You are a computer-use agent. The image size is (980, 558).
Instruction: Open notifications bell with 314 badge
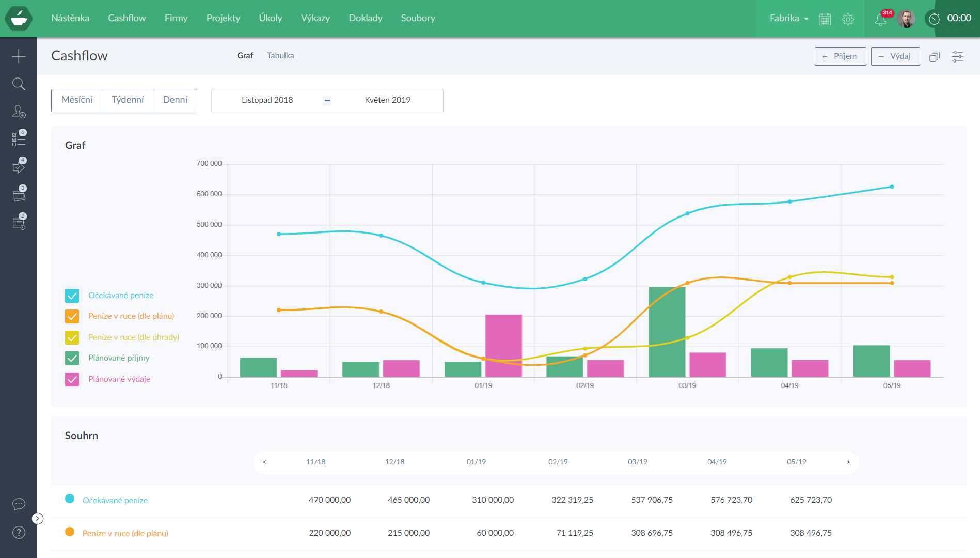click(881, 19)
